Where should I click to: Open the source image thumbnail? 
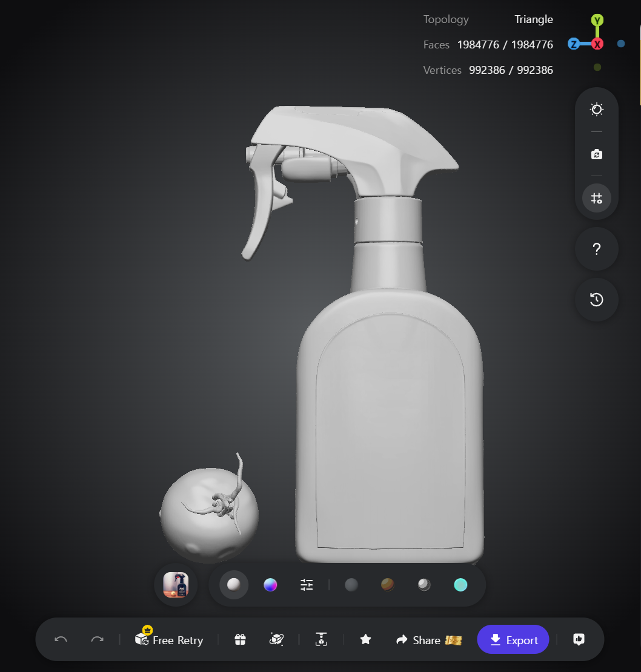176,585
